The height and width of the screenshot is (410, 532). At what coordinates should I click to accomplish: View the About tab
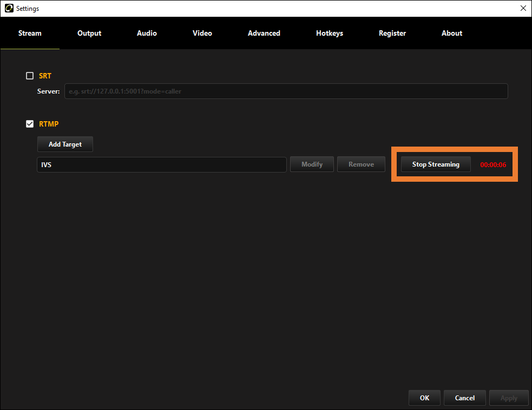[451, 33]
